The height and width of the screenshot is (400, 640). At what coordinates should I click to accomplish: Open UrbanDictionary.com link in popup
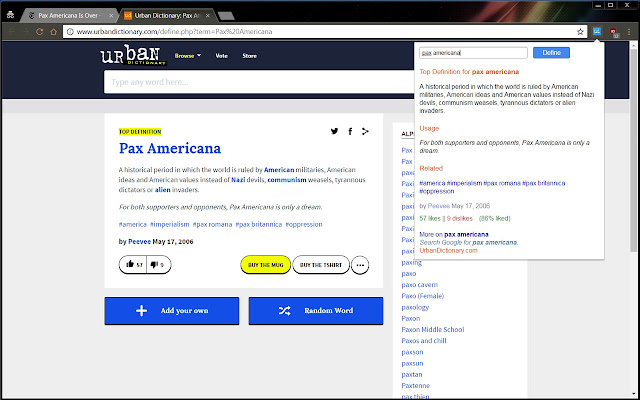pyautogui.click(x=448, y=250)
